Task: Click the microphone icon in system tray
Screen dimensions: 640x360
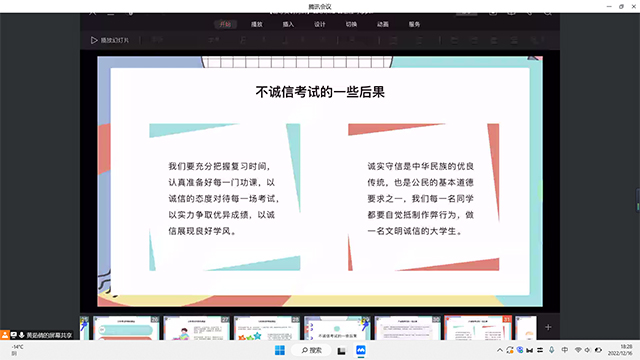Action: [551, 350]
